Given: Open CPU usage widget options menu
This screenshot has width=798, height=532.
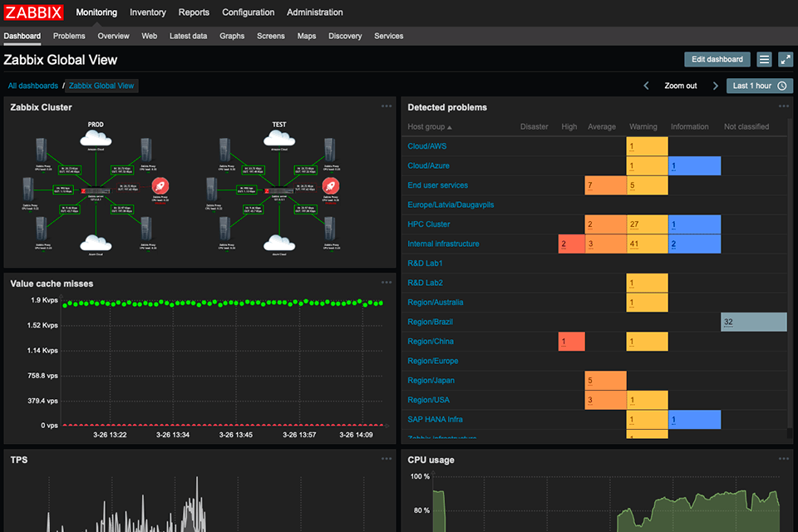Looking at the screenshot, I should pyautogui.click(x=783, y=459).
